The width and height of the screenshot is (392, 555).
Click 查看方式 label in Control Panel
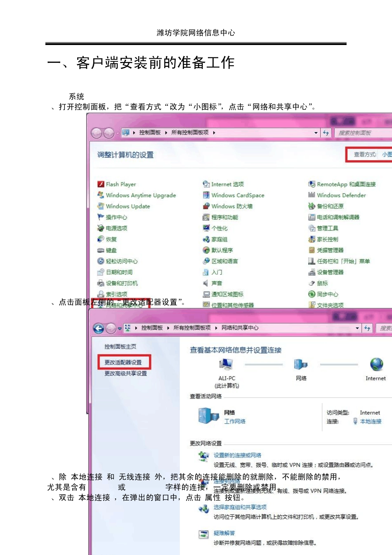tap(365, 154)
